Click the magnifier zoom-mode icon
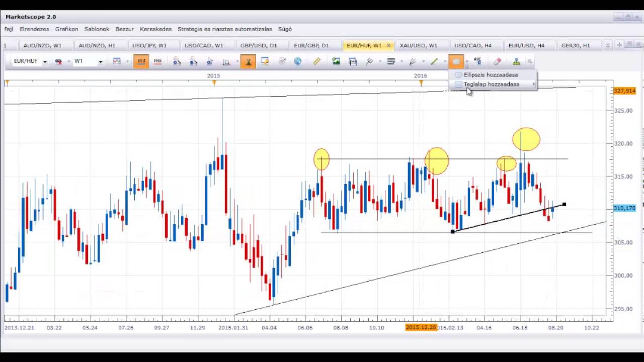The image size is (644, 362). (x=226, y=61)
